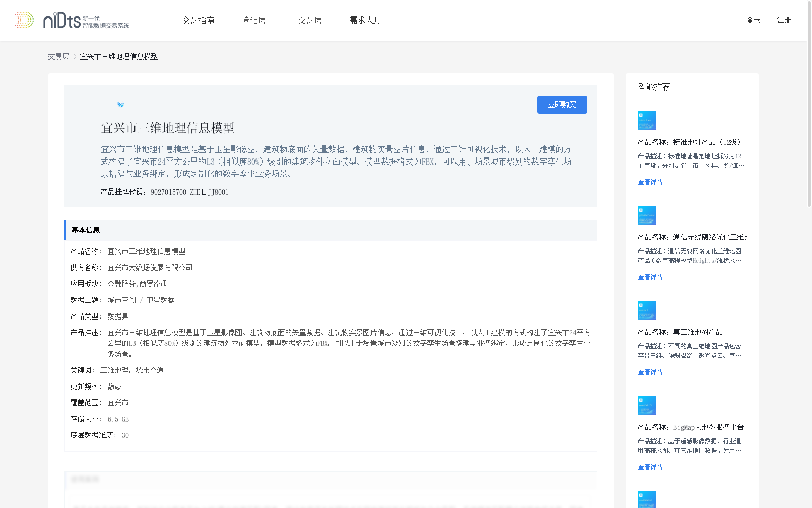The image size is (812, 508).
Task: Open the 通信无线网络优化 product thumbnail
Action: pyautogui.click(x=647, y=215)
